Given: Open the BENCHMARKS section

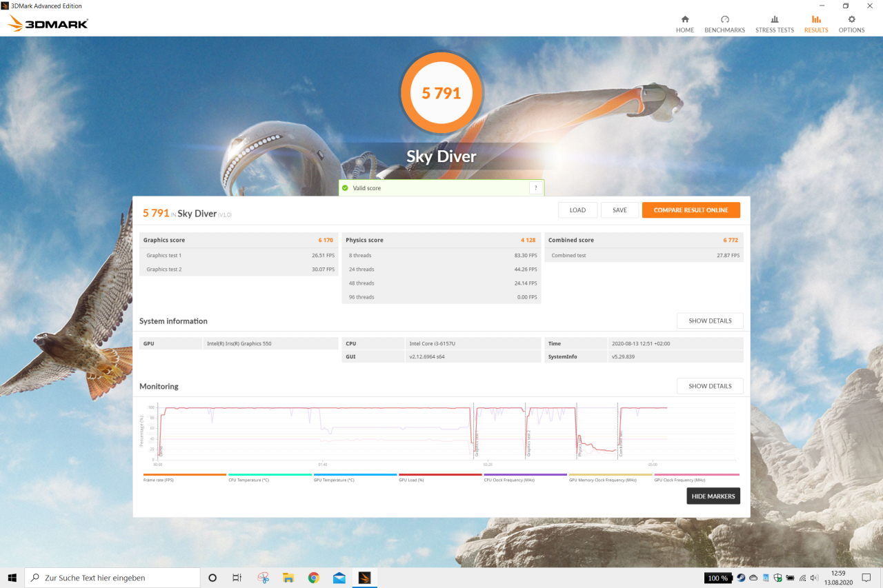Looking at the screenshot, I should tap(724, 24).
